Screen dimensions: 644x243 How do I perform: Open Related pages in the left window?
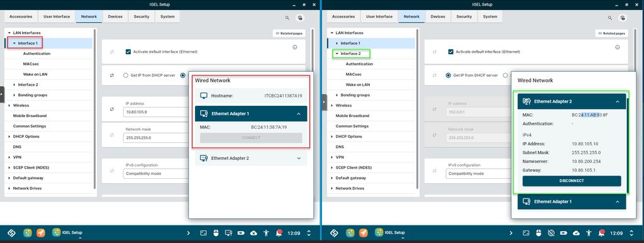tap(289, 33)
